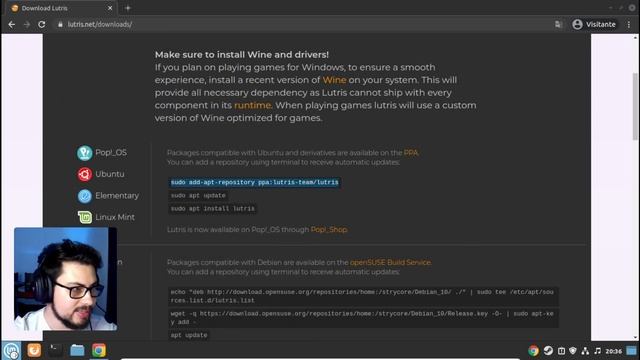
Task: Click the tray icon after Steam
Action: tap(562, 351)
